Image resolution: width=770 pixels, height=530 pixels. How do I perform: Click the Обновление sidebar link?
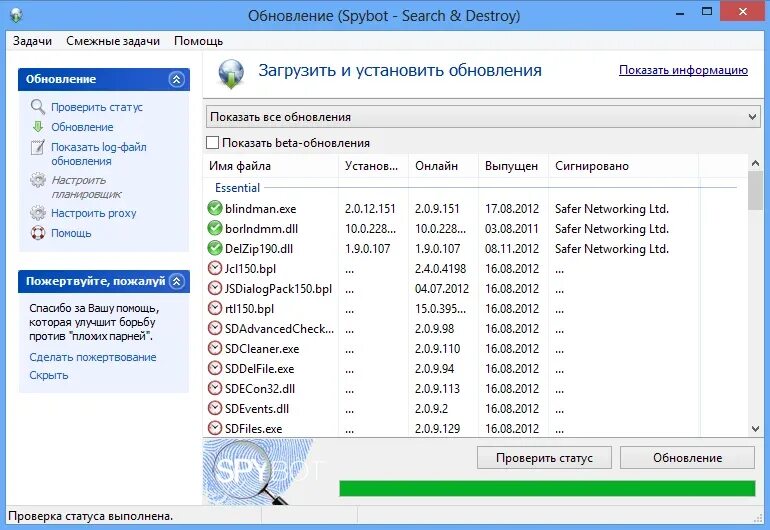[x=82, y=127]
